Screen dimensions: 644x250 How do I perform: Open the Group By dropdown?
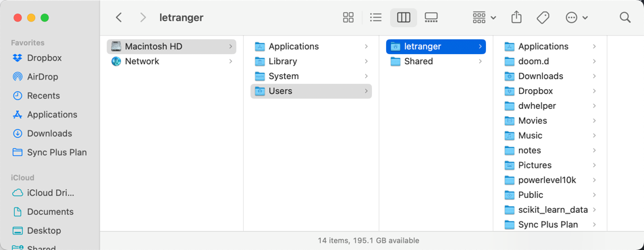[x=484, y=18]
